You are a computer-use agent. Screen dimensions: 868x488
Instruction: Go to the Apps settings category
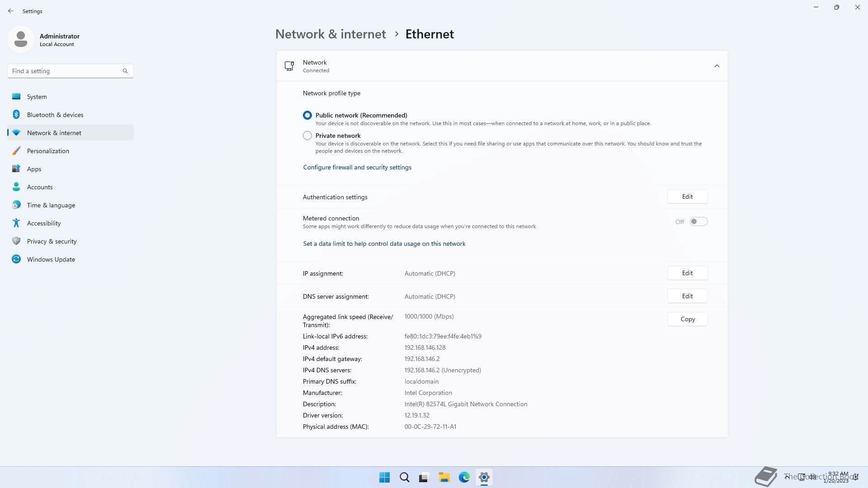34,169
